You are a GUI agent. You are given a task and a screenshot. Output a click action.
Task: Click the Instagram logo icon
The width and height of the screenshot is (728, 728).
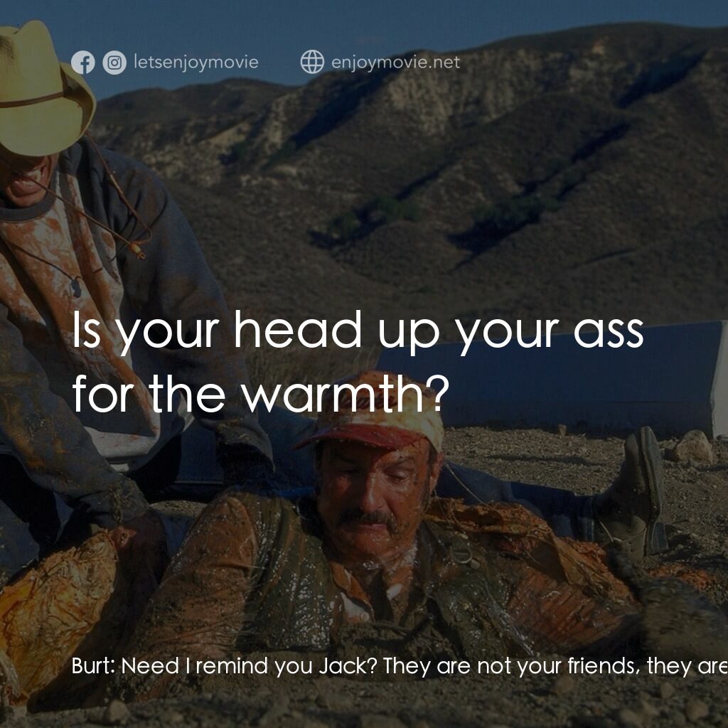click(114, 63)
